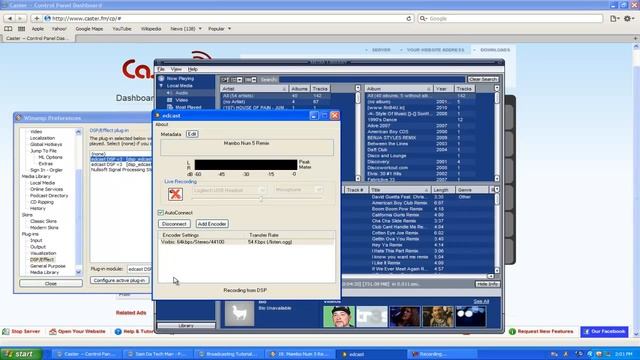Select the Vorbis 64kbps encoder row
This screenshot has height=360, width=640.
(x=246, y=242)
